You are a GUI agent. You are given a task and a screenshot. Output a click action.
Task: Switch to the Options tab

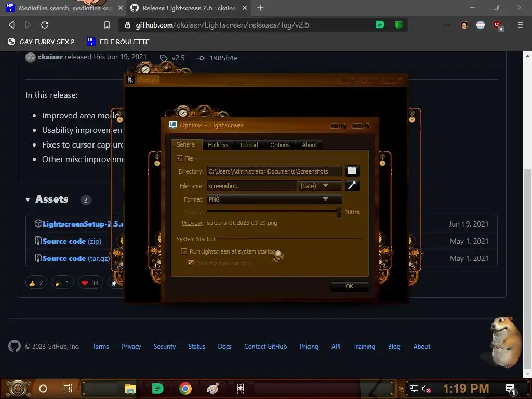(280, 145)
